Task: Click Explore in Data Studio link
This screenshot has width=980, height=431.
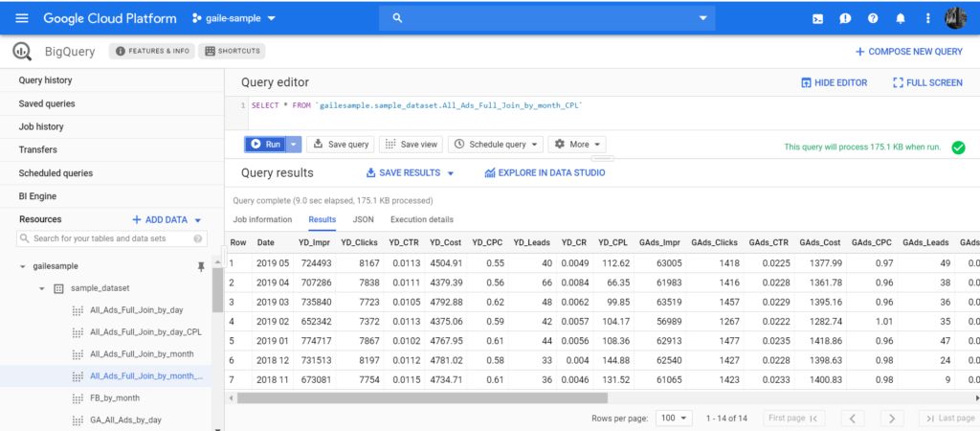Action: click(x=545, y=173)
